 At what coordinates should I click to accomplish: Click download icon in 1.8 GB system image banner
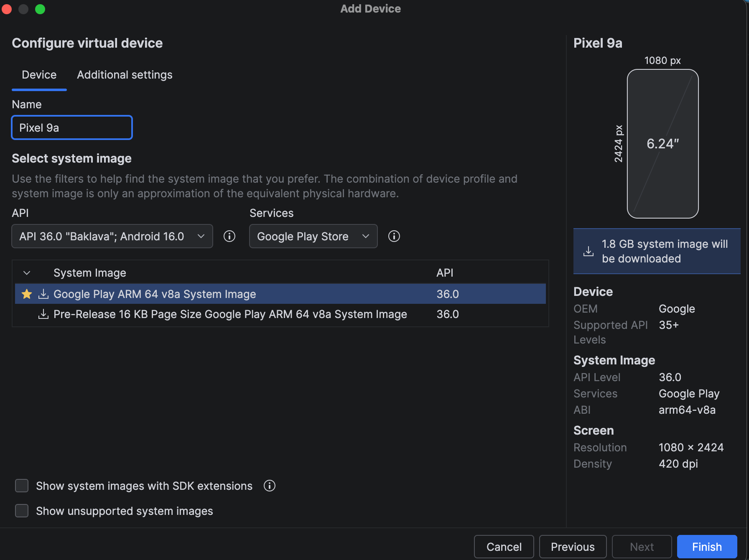click(x=588, y=251)
